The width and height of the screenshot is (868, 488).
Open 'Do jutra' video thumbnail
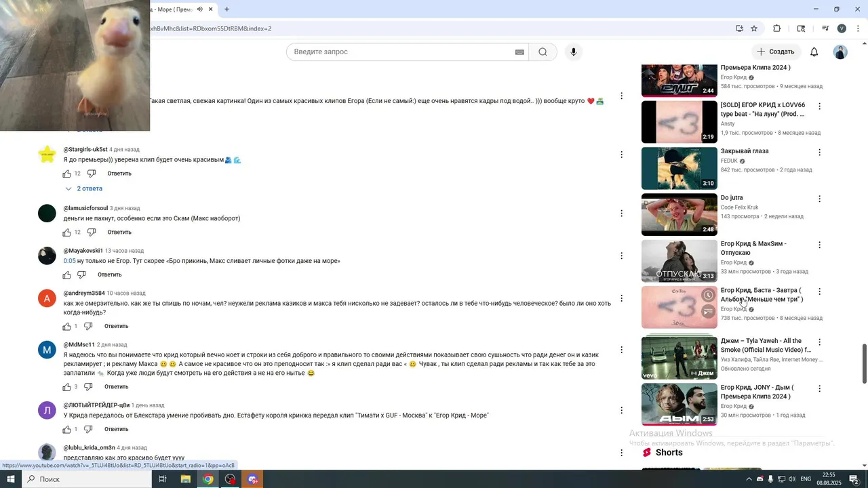pos(679,215)
